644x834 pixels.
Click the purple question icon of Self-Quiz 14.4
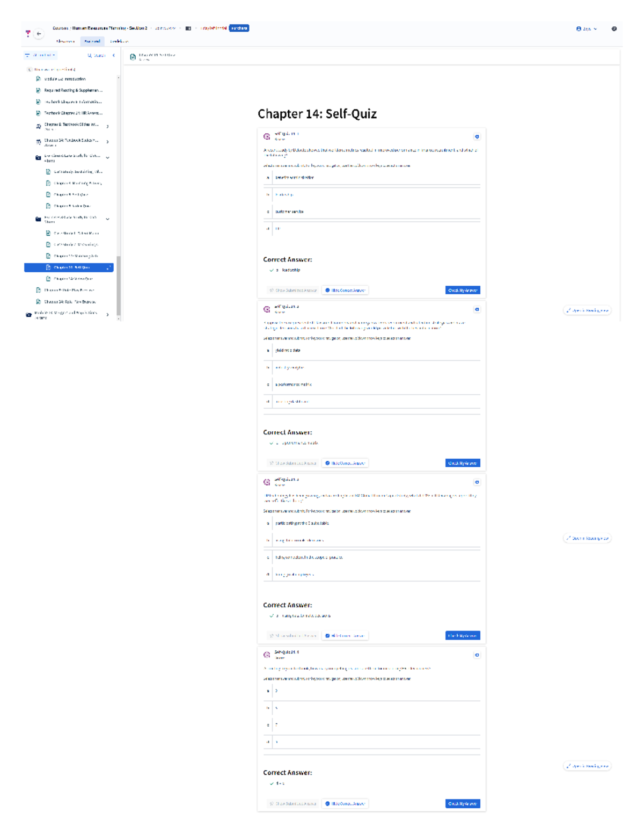pyautogui.click(x=267, y=655)
